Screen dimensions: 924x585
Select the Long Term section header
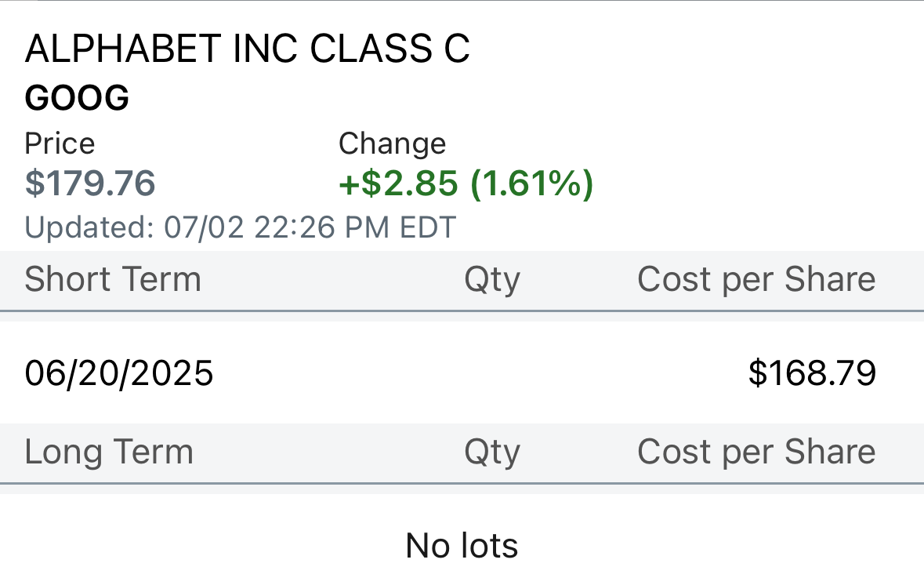point(109,452)
